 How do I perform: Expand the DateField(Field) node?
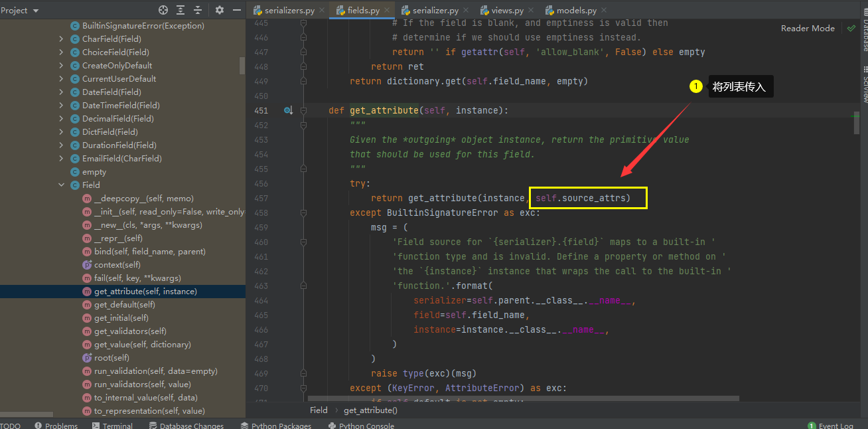61,92
